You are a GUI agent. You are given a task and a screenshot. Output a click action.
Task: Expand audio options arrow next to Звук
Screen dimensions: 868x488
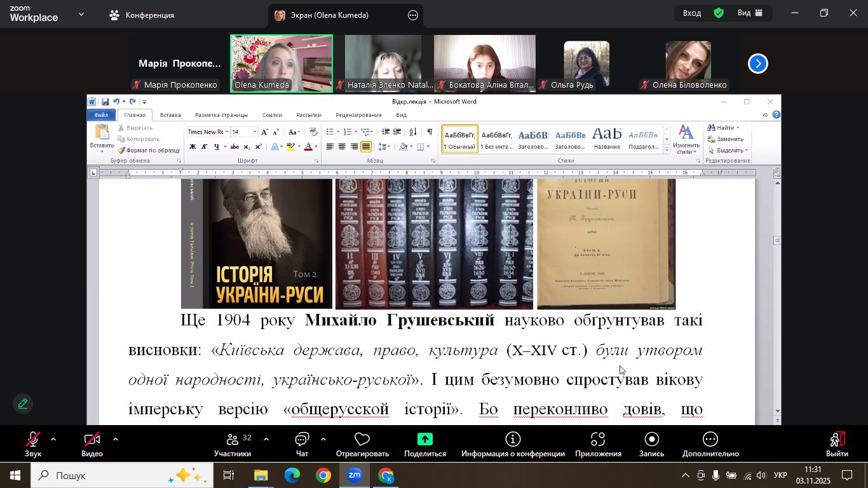[53, 439]
